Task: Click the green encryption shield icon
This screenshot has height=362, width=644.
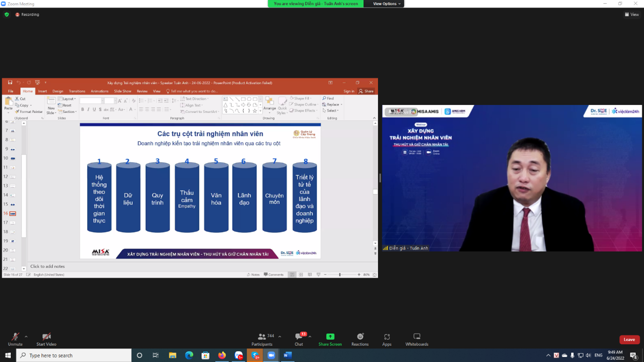Action: [x=7, y=14]
